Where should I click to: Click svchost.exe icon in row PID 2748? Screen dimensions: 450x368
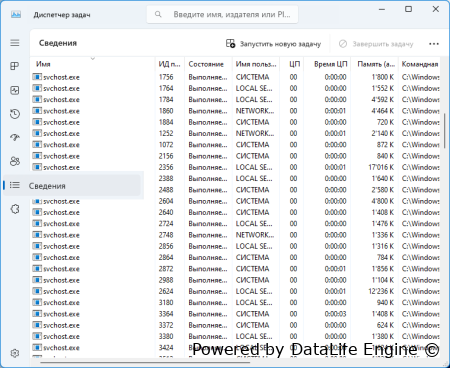[37, 235]
